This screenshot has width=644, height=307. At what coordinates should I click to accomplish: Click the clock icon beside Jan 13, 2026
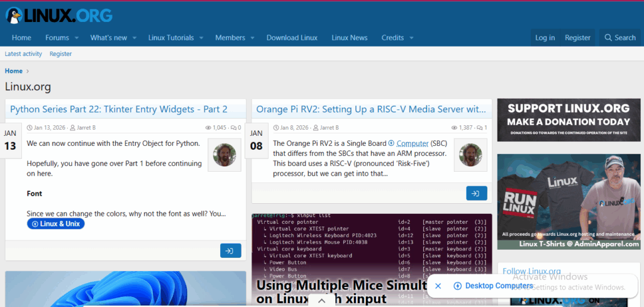pyautogui.click(x=30, y=128)
